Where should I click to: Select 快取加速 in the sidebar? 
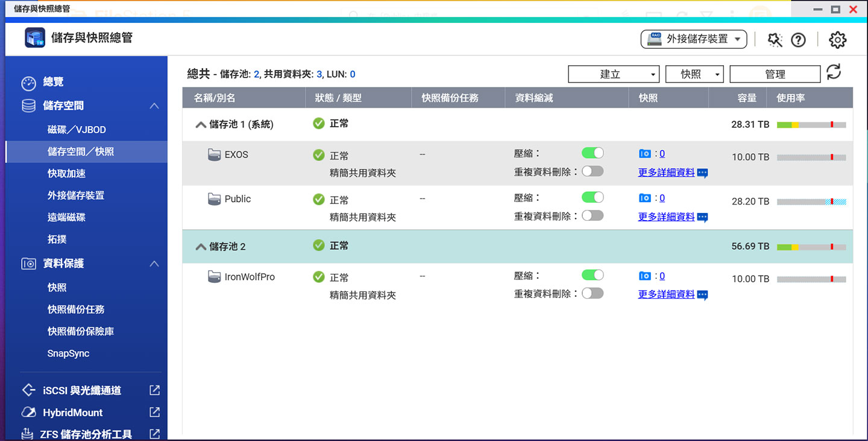pos(68,173)
